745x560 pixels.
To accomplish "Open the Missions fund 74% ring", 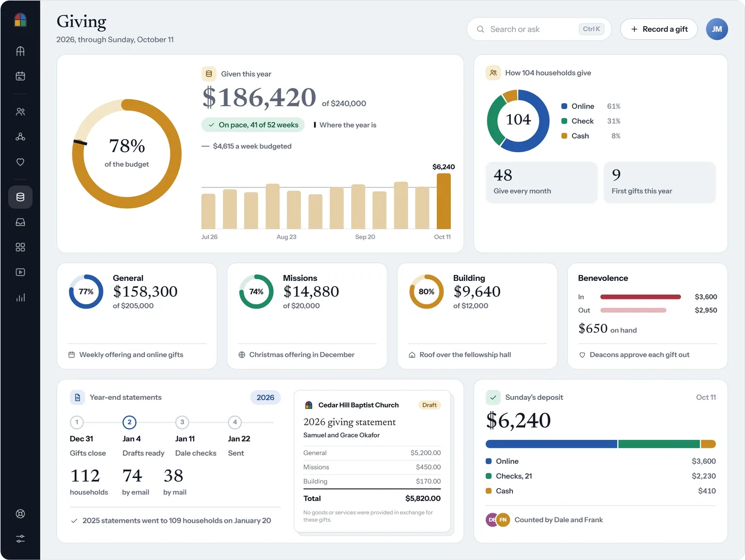I will click(256, 291).
